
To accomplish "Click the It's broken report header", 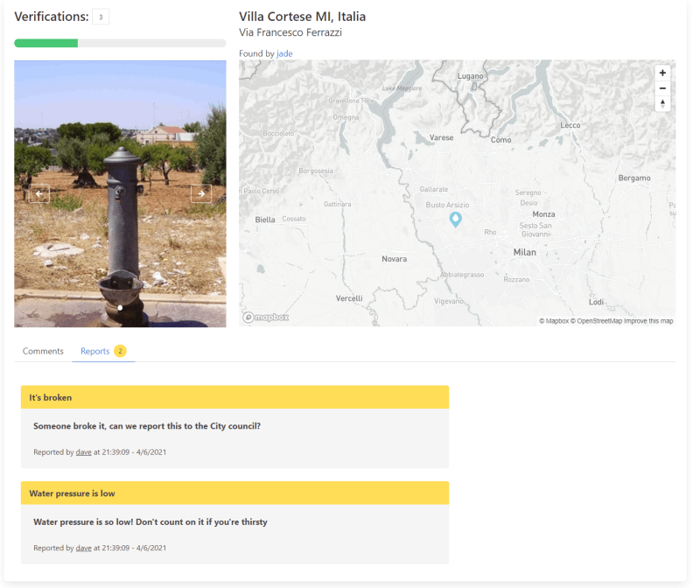I will (234, 397).
